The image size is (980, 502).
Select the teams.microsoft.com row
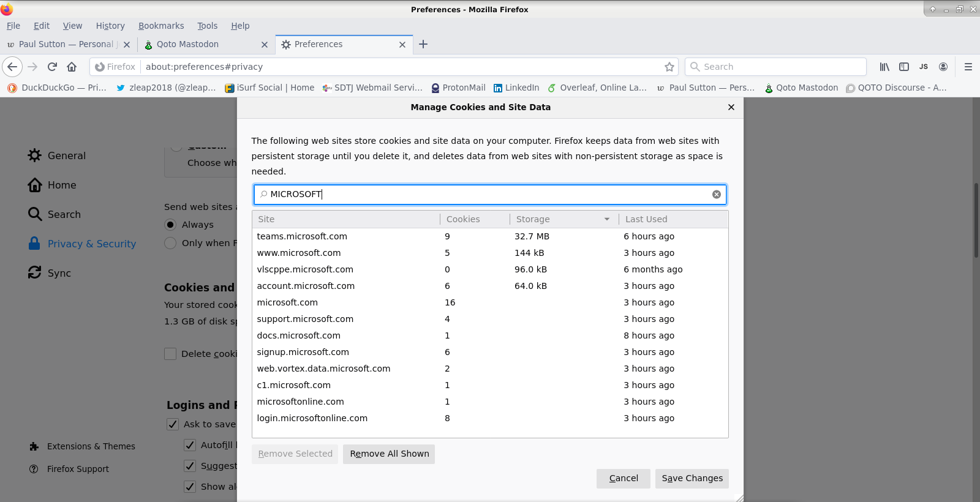coord(490,236)
